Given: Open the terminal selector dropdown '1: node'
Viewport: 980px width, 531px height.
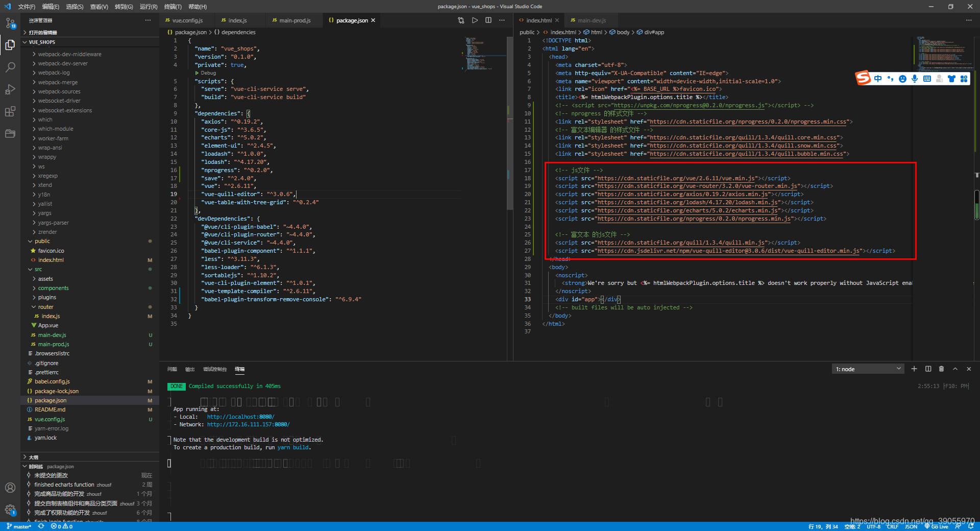Looking at the screenshot, I should coord(868,369).
